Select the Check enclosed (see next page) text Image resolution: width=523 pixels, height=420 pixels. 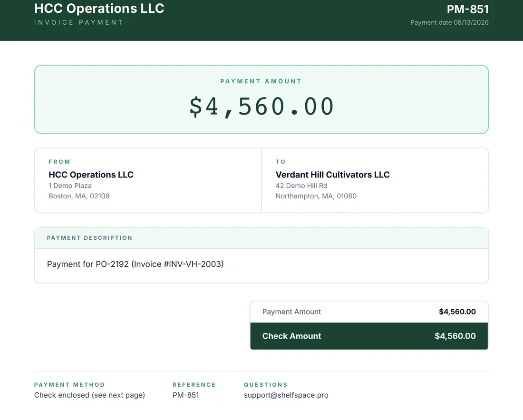point(89,395)
